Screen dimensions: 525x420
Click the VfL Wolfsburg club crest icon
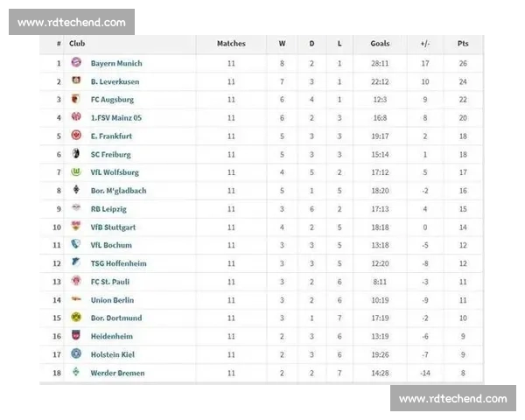coord(76,172)
